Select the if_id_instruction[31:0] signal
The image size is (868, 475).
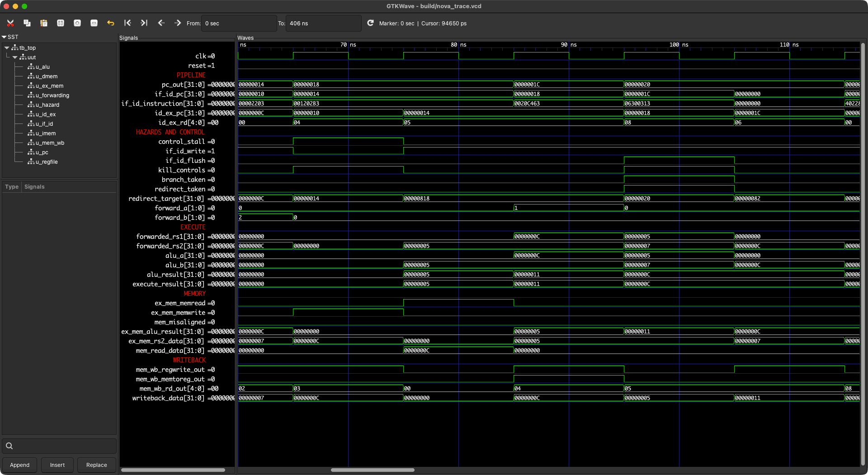tap(163, 104)
